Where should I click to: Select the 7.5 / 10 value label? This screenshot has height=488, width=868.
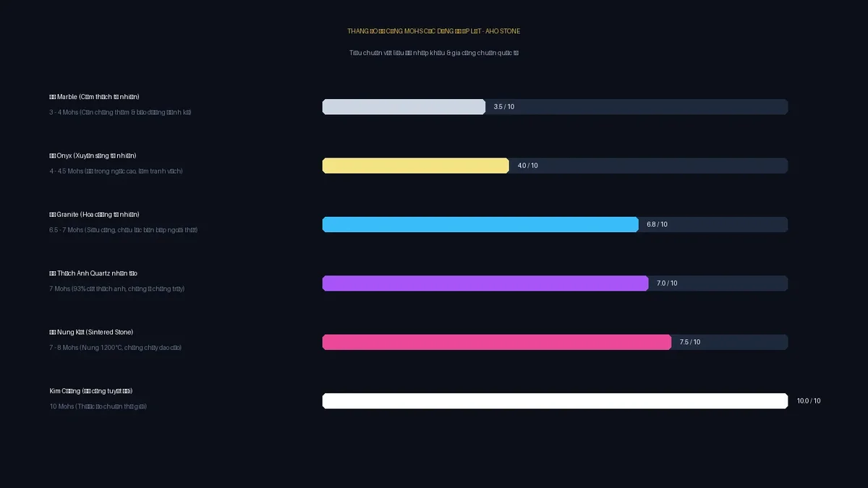pos(690,342)
